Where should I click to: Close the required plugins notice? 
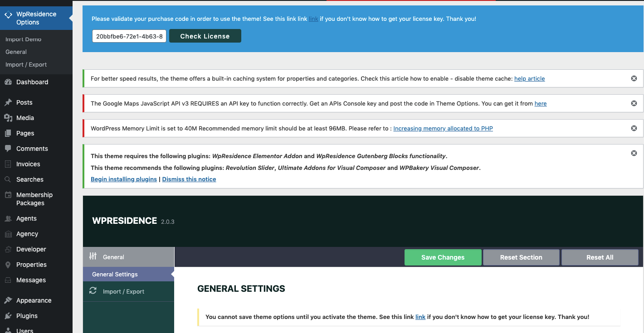634,153
